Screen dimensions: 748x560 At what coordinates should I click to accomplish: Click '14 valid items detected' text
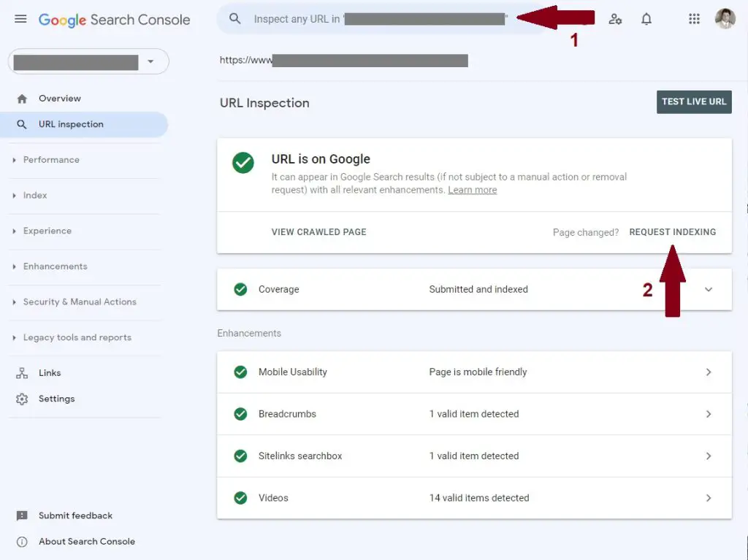pyautogui.click(x=479, y=498)
